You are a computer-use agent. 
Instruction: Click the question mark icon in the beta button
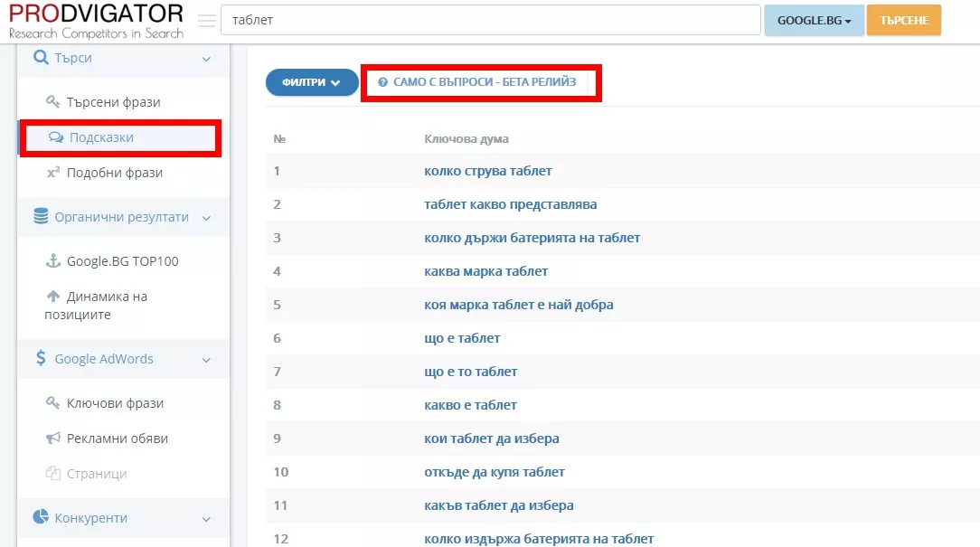click(383, 82)
